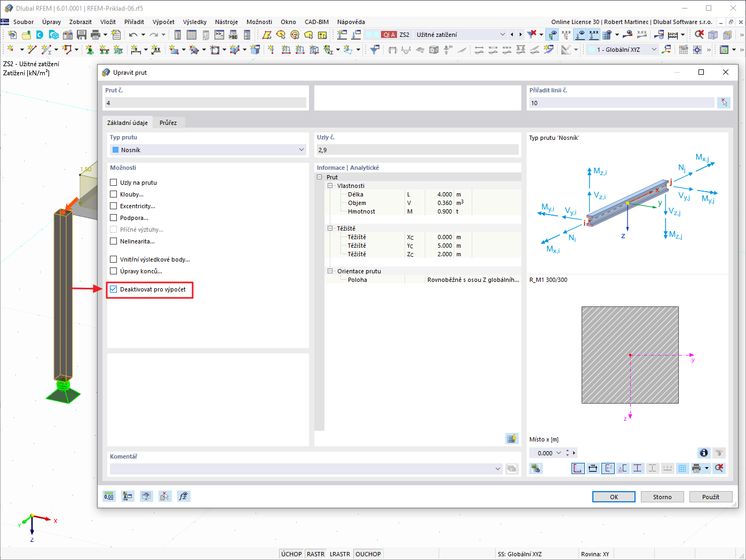746x560 pixels.
Task: Switch to the Průřez tab
Action: 168,122
